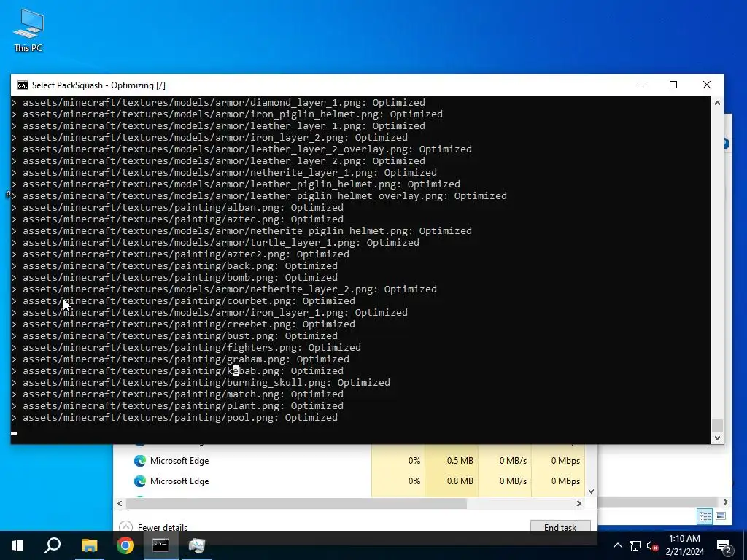The image size is (747, 560).
Task: Click the PackSquash console title bar icon
Action: pyautogui.click(x=23, y=85)
